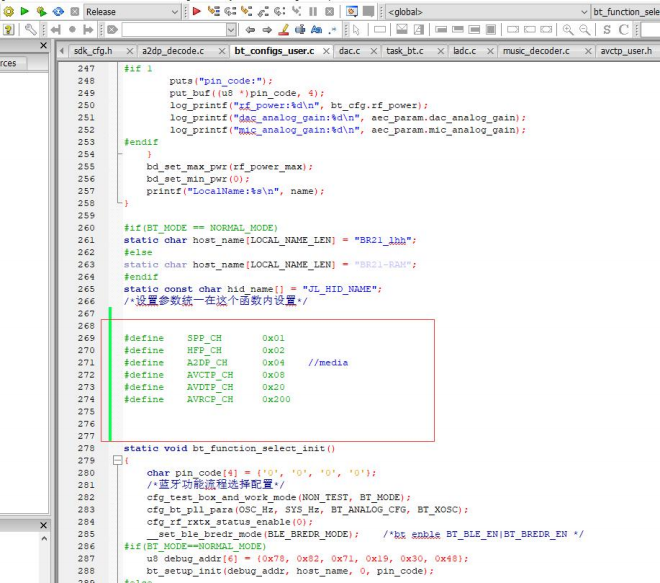Image resolution: width=660 pixels, height=583 pixels.
Task: Click the S toolbar icon
Action: [x=607, y=29]
